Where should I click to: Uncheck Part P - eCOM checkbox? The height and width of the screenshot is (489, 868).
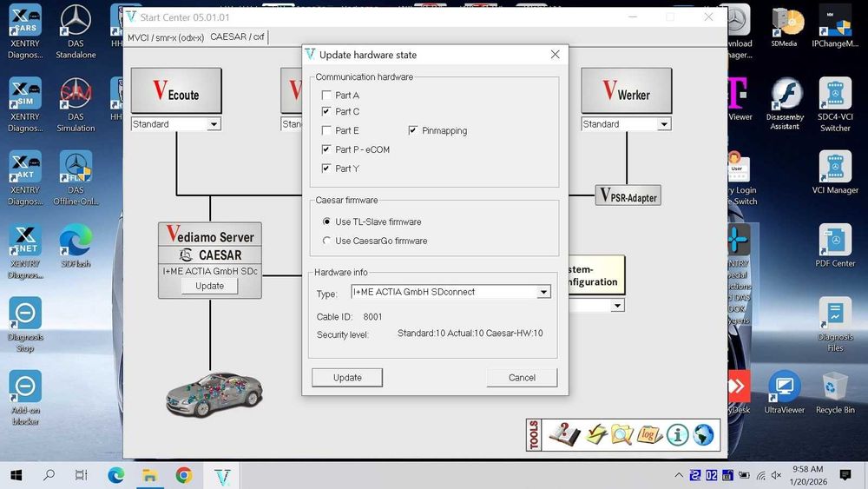(326, 149)
